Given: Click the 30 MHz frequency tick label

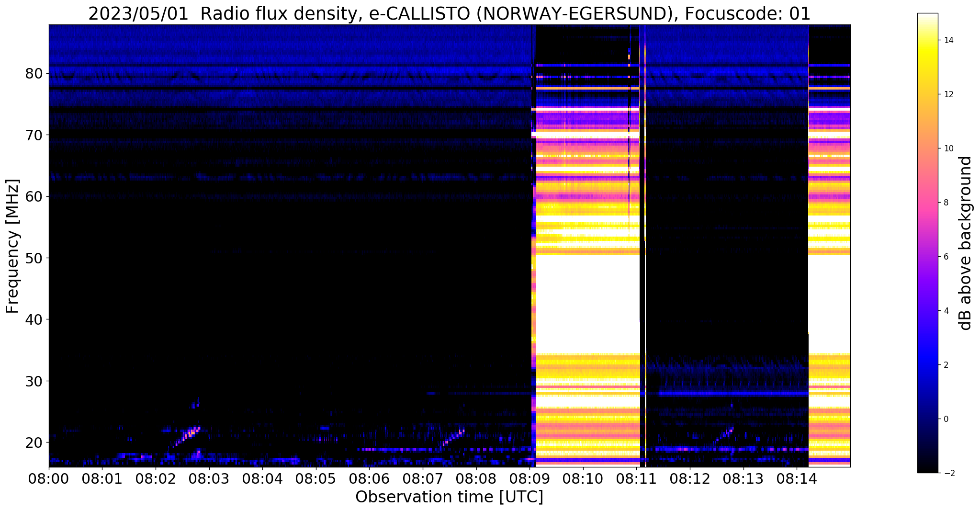Looking at the screenshot, I should coord(34,381).
